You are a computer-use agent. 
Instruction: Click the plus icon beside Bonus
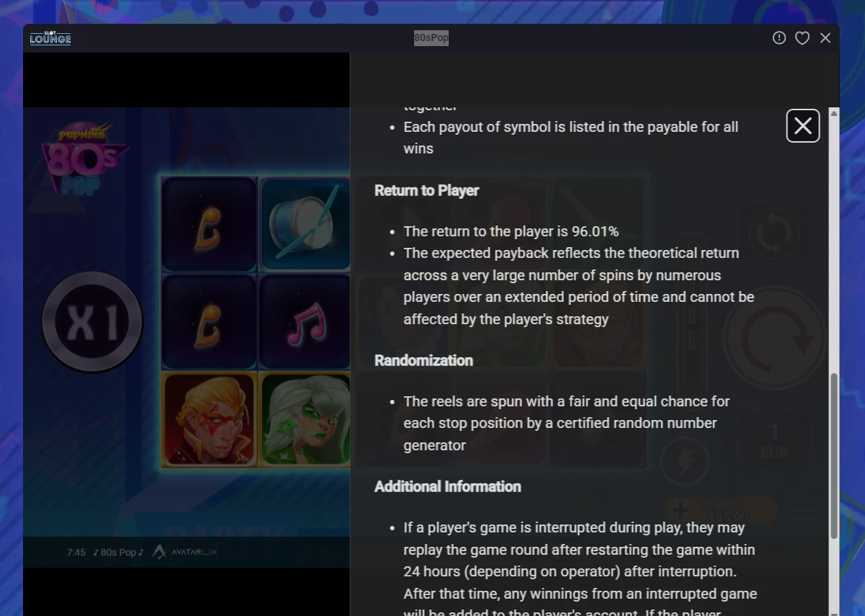coord(680,510)
